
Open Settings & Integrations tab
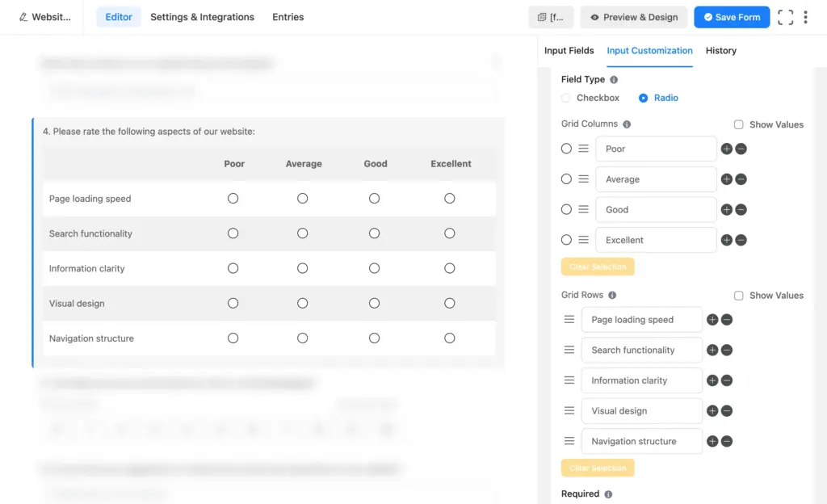pyautogui.click(x=202, y=17)
